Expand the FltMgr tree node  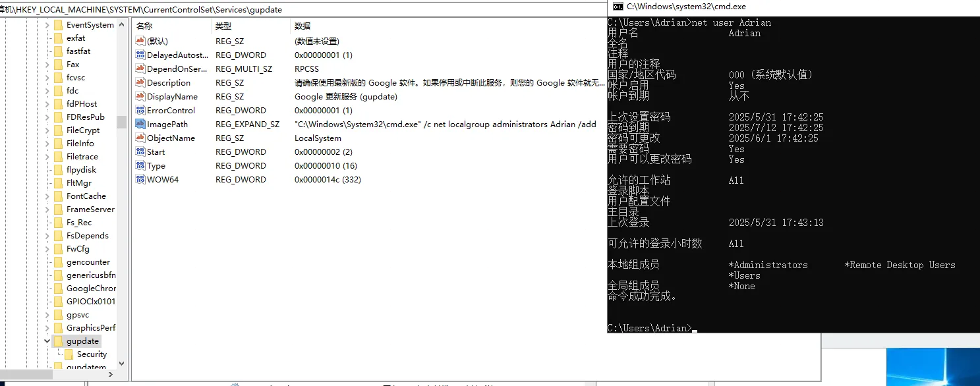[x=47, y=183]
